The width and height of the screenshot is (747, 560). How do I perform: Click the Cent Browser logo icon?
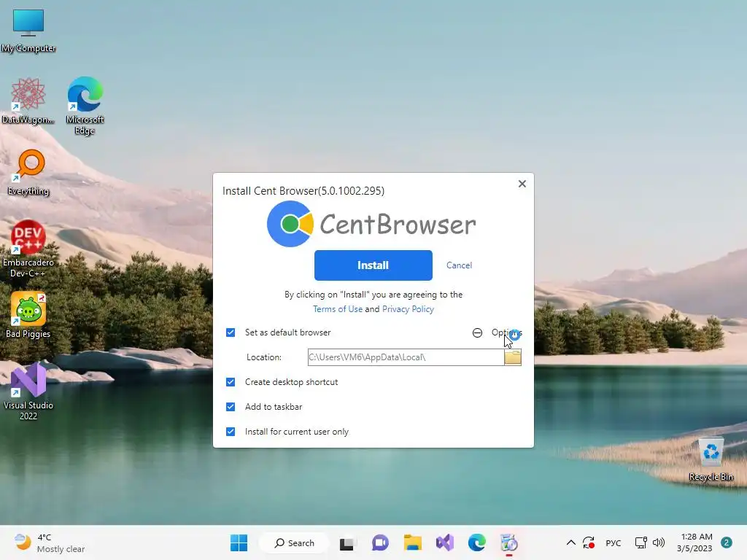pyautogui.click(x=290, y=224)
